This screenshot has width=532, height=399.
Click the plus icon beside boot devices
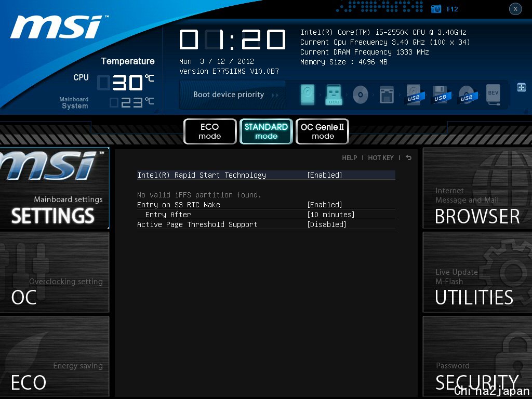pos(521,87)
